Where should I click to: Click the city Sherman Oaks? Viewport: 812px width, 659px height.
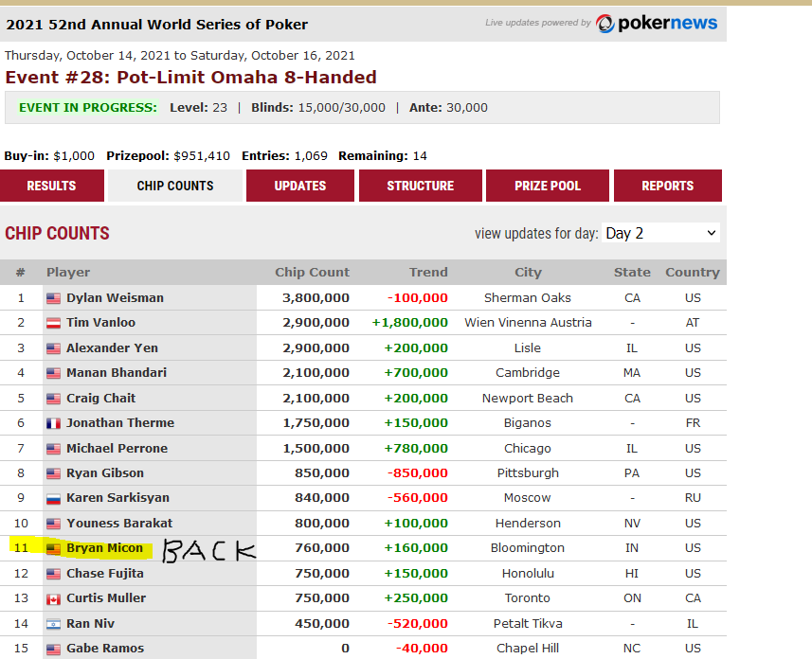coord(528,297)
